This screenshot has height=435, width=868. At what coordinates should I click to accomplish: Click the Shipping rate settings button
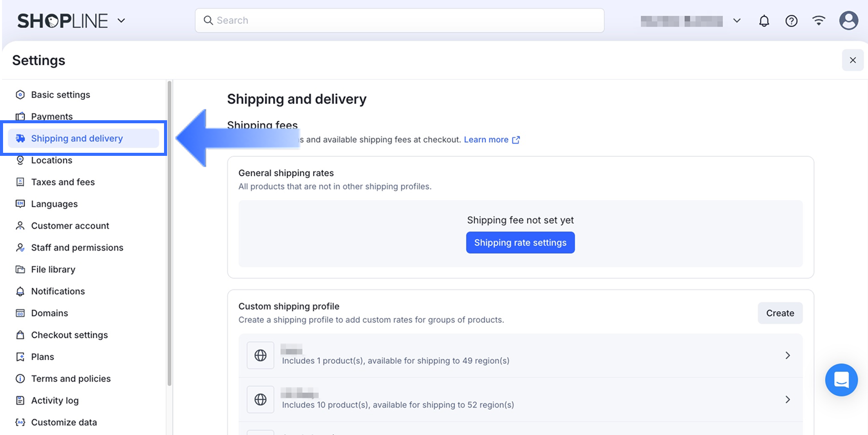pos(520,243)
